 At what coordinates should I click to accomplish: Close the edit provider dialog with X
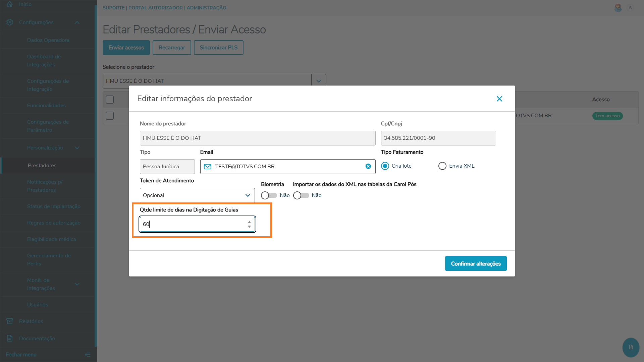point(499,99)
